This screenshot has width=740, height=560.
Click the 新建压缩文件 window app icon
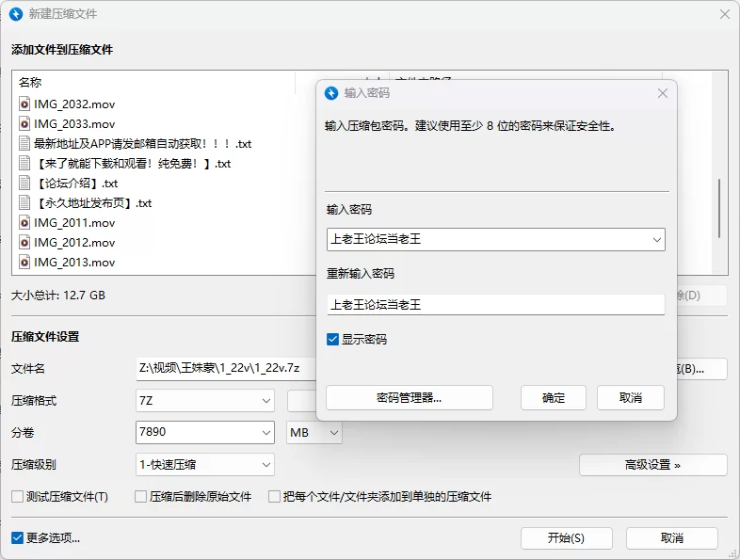point(16,14)
